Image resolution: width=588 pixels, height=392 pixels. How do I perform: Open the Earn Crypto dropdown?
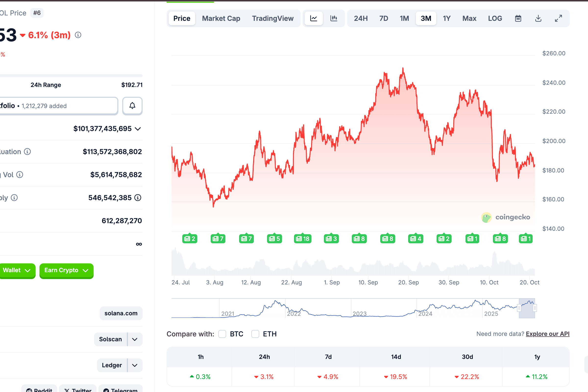[66, 270]
